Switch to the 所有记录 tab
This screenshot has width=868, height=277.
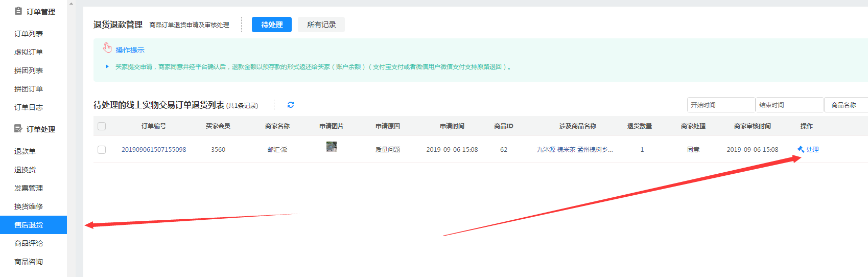coord(321,25)
